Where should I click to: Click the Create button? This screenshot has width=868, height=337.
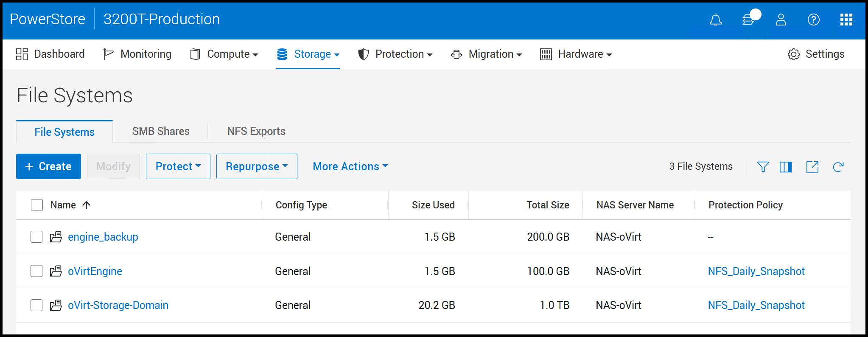point(48,166)
